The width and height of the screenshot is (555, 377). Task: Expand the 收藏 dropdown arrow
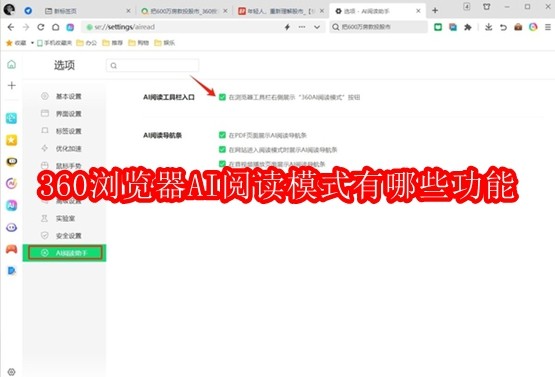(32, 43)
